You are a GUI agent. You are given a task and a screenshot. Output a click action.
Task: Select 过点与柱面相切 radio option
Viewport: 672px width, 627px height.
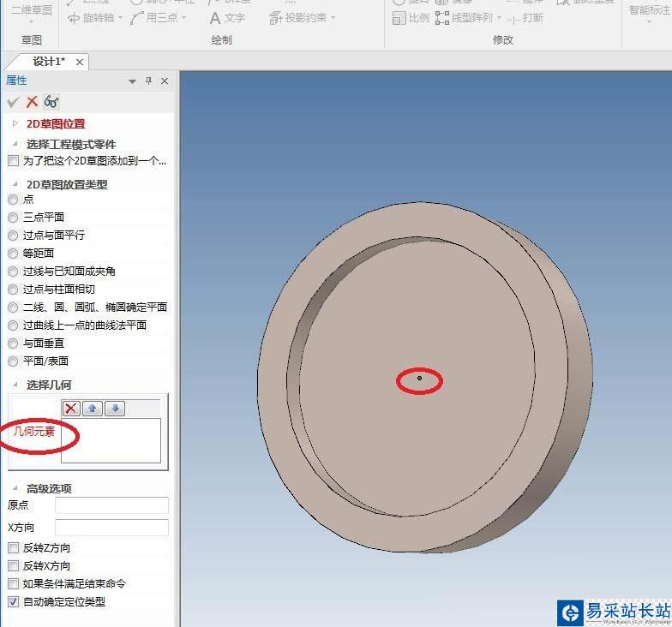13,290
